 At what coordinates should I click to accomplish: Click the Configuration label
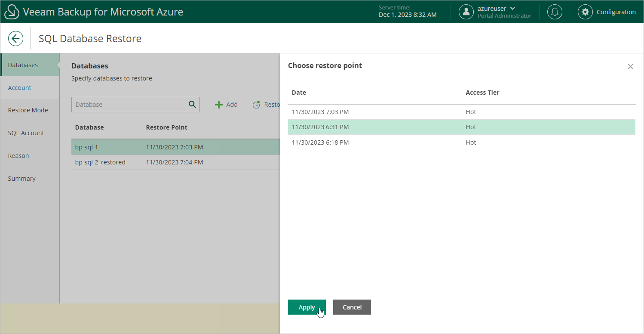pyautogui.click(x=616, y=12)
